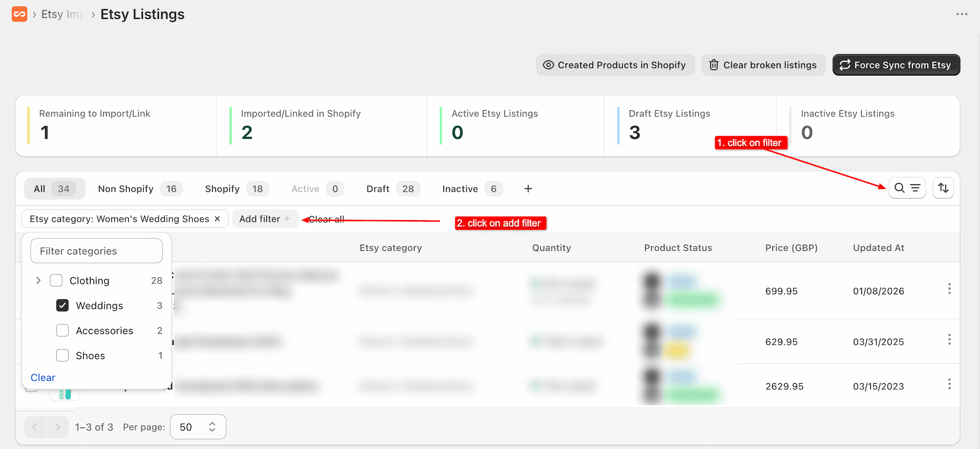Click the Draft Etsy Listings card
Image resolution: width=980 pixels, height=449 pixels.
pyautogui.click(x=691, y=126)
